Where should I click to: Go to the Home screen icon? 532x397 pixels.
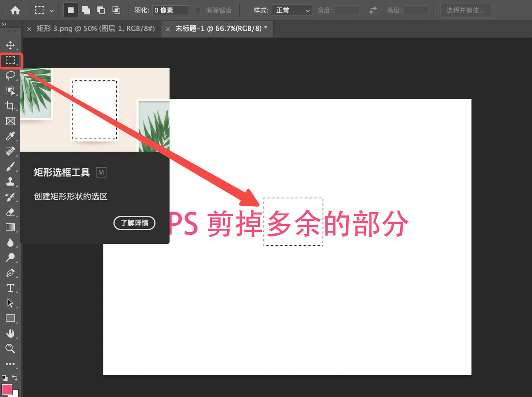15,10
